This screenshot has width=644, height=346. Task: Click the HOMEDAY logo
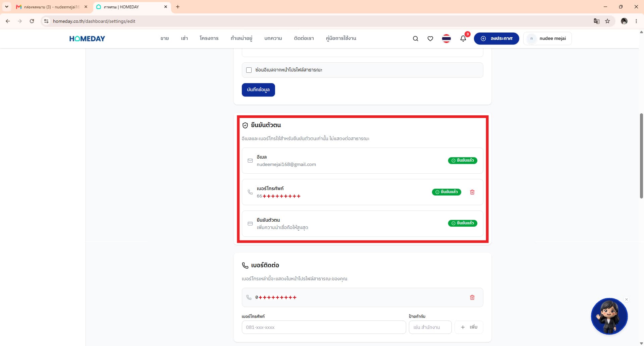[87, 39]
